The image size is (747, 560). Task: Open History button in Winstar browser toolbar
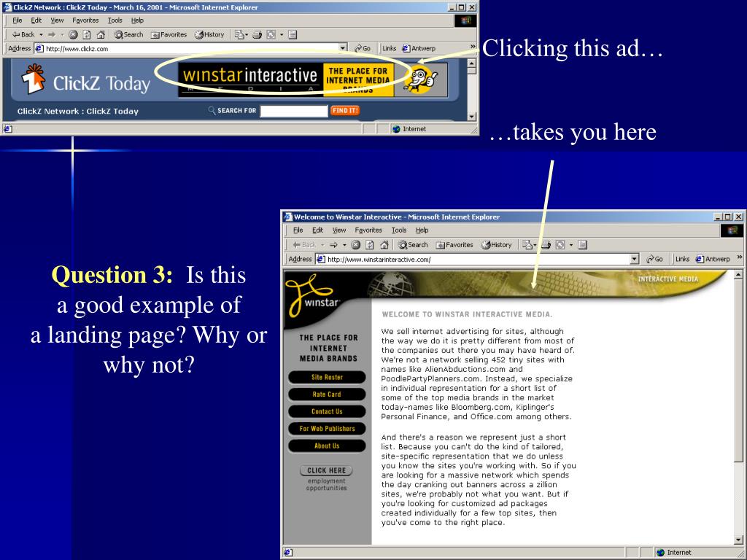[496, 245]
